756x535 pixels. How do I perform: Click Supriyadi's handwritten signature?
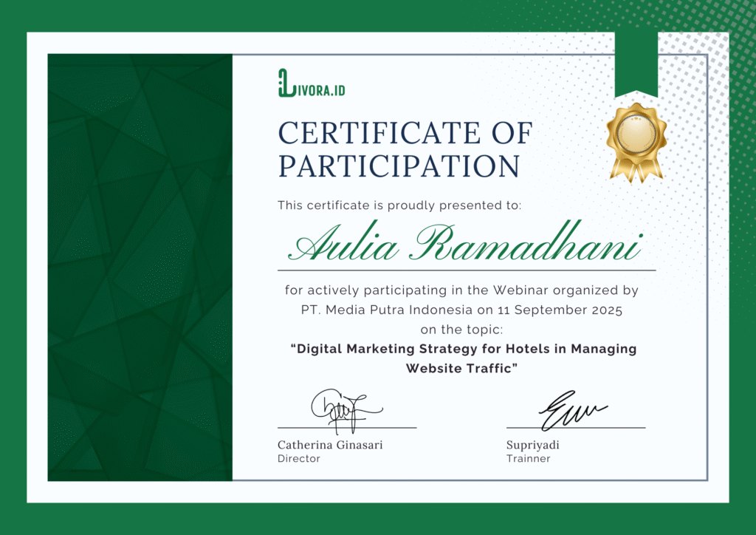(x=571, y=410)
